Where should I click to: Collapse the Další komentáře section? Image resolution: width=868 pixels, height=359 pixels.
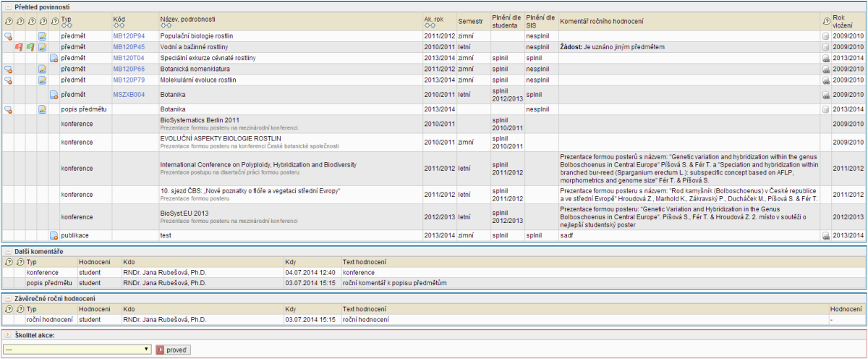point(7,251)
